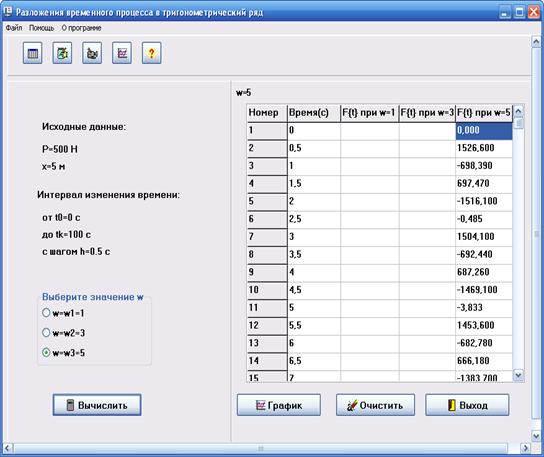Select radio option w=w1=1
The width and height of the screenshot is (544, 457).
click(46, 313)
